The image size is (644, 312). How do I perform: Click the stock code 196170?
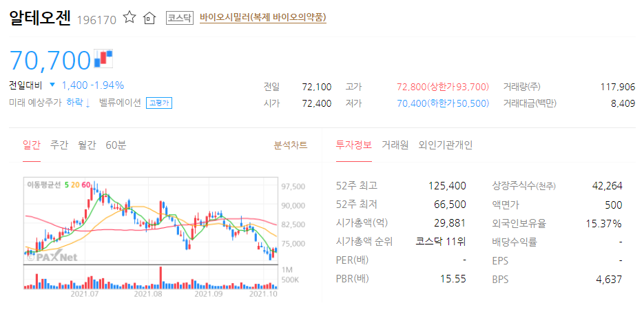tap(96, 19)
